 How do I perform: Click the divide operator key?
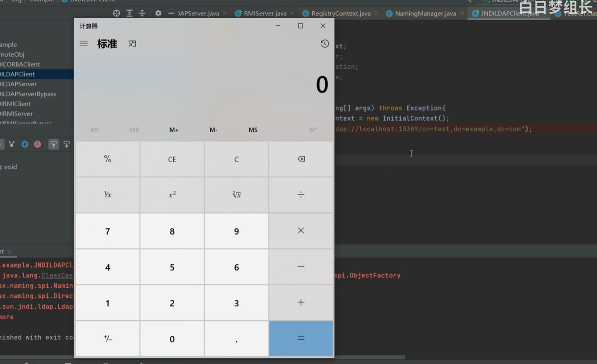coord(301,195)
